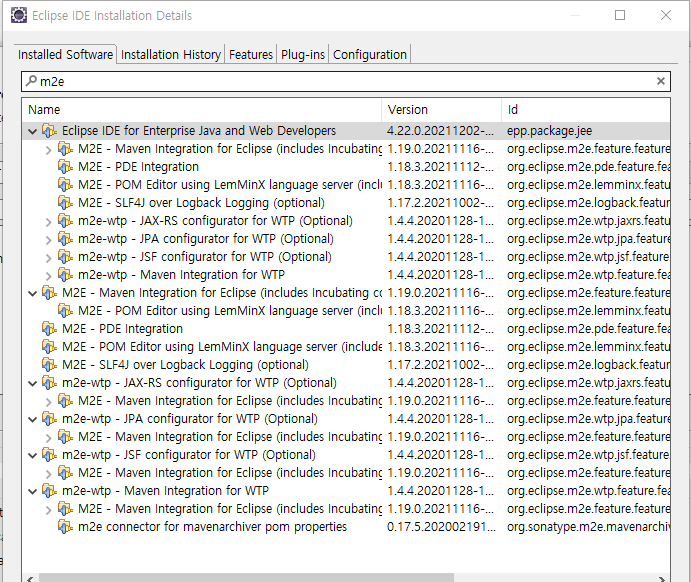
Task: Open the Features tab
Action: (251, 54)
